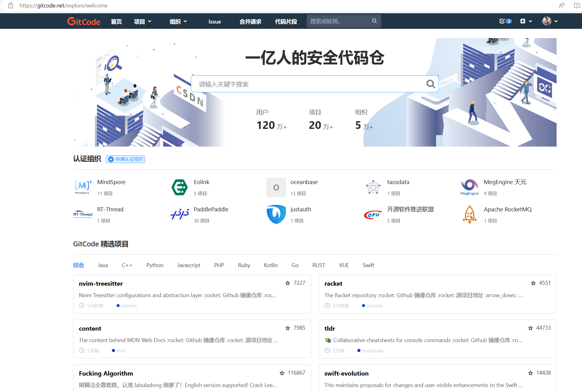Click the navbar search magnifier icon
This screenshot has width=582, height=392.
click(x=374, y=21)
